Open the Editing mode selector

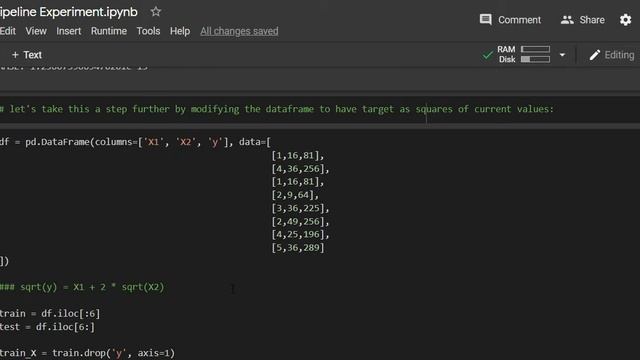click(x=611, y=55)
